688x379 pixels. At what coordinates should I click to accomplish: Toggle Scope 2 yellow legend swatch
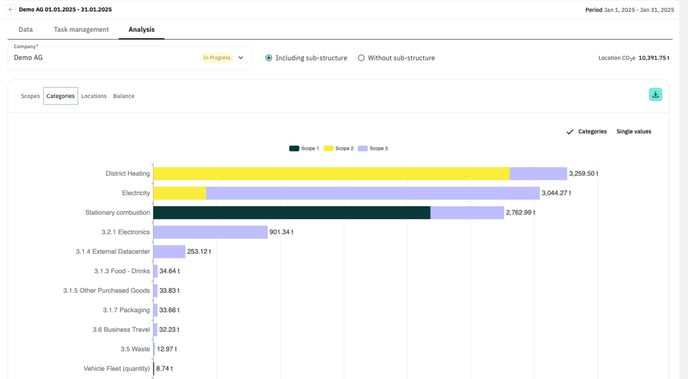328,148
